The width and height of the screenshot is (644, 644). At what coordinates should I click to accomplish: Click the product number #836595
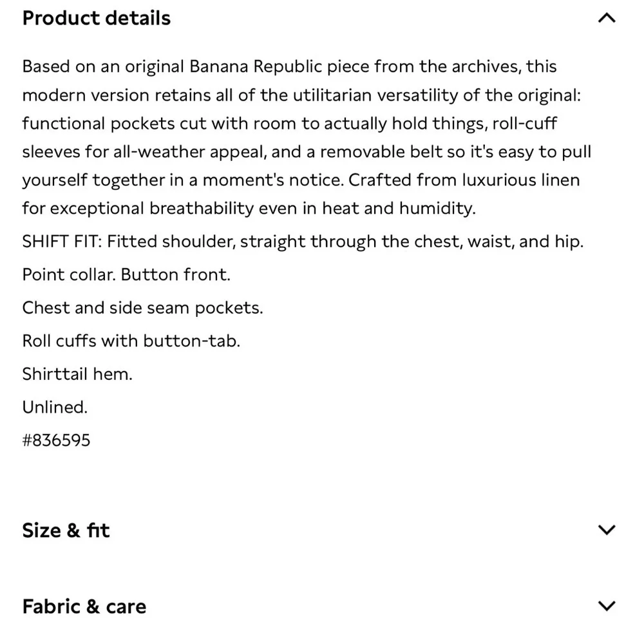coord(56,440)
